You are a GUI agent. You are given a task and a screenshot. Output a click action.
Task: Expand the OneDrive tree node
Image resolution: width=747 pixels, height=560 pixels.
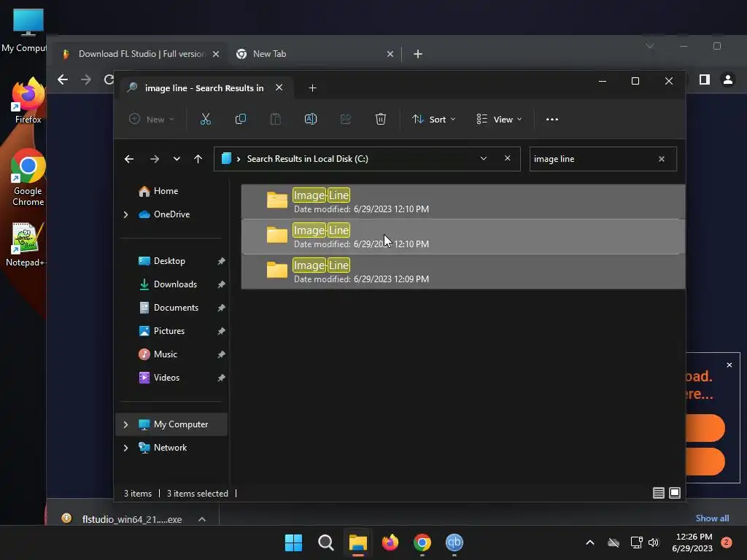coord(125,215)
